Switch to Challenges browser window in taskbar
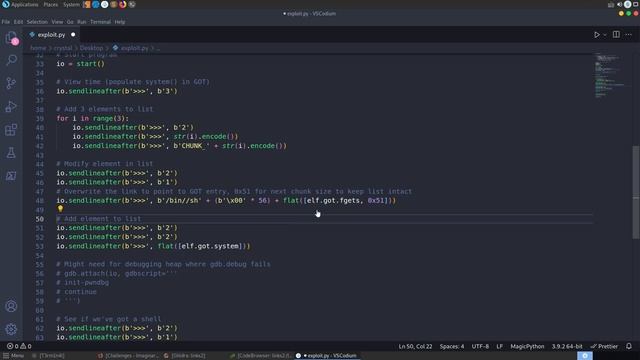The width and height of the screenshot is (640, 360). [x=128, y=356]
